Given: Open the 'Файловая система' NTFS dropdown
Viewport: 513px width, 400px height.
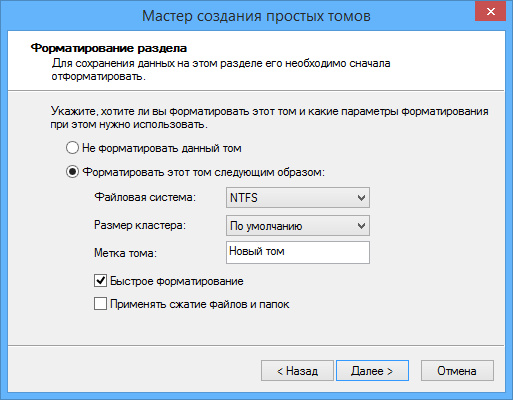Looking at the screenshot, I should (x=298, y=198).
